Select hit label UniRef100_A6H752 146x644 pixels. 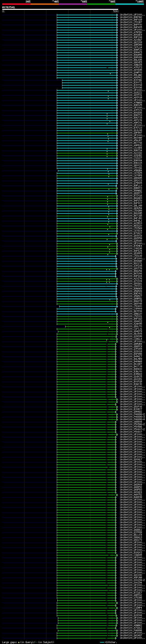(131, 495)
